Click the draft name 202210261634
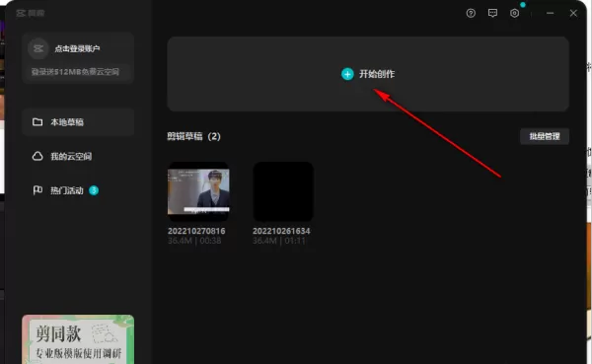Screen dimensions: 592x364 pyautogui.click(x=281, y=231)
